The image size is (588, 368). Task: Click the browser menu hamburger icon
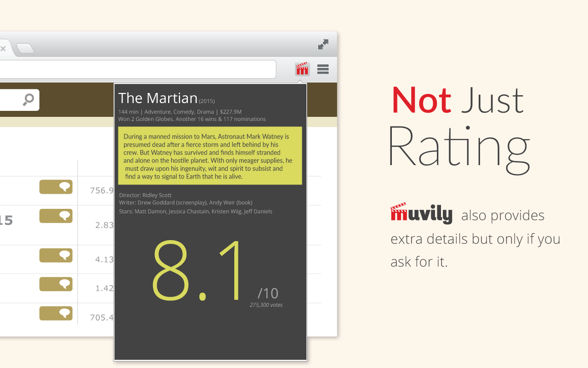click(x=323, y=69)
